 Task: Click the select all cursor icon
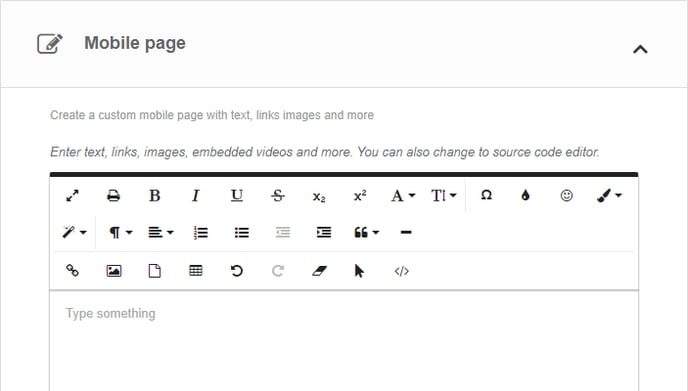pyautogui.click(x=359, y=271)
